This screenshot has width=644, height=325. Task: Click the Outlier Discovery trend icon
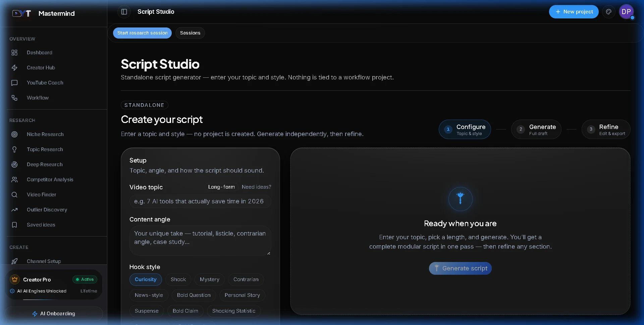[14, 210]
